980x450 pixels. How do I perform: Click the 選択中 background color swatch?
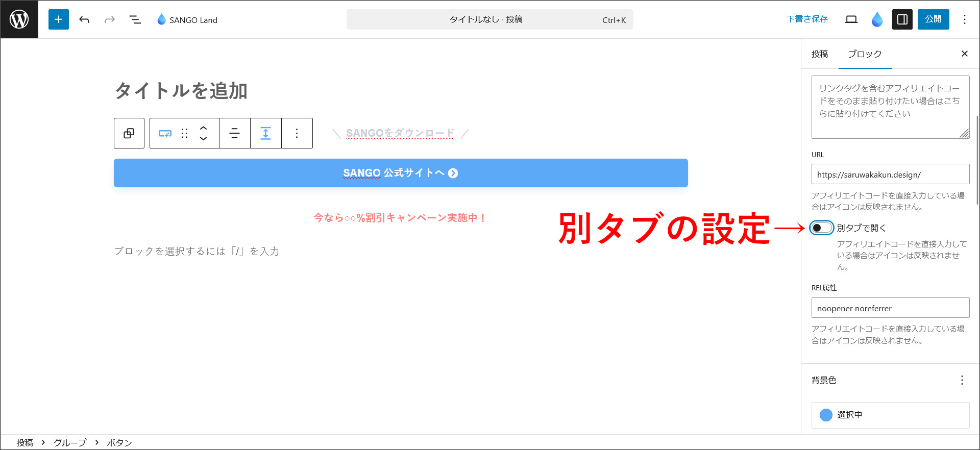coord(826,415)
